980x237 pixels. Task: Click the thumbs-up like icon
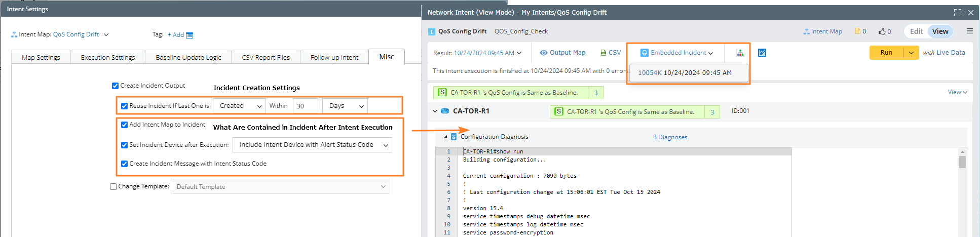[x=882, y=31]
